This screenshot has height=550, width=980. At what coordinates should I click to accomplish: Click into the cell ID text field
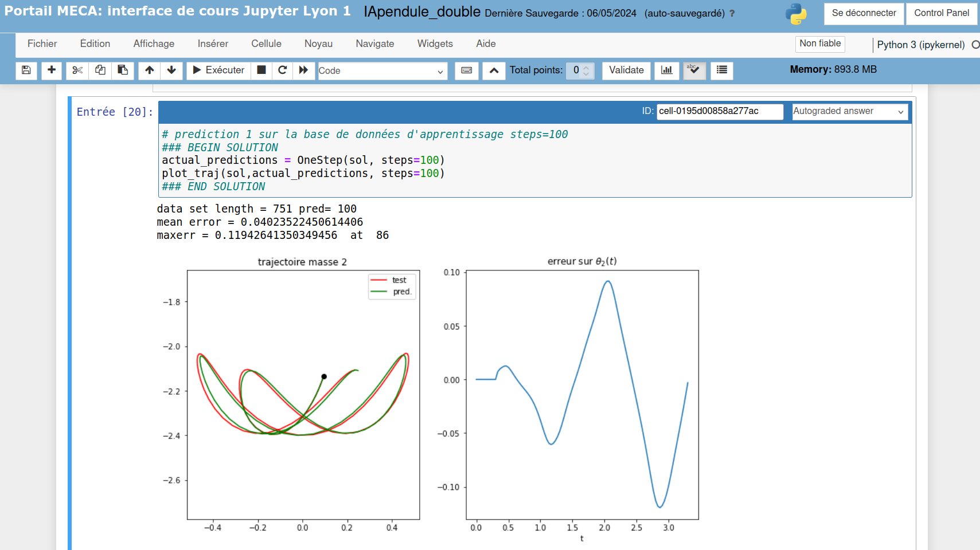tap(719, 111)
